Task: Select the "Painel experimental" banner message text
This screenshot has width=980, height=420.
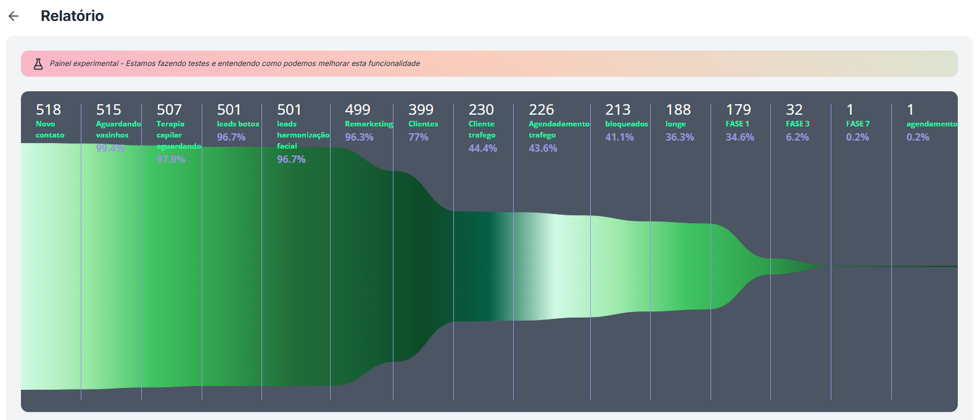Action: click(235, 64)
